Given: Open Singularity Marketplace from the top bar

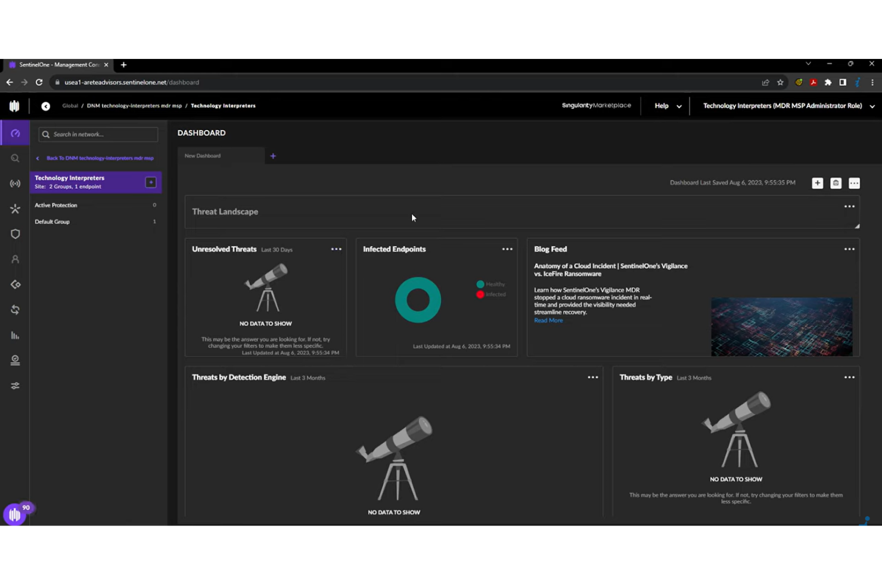Looking at the screenshot, I should pyautogui.click(x=597, y=105).
